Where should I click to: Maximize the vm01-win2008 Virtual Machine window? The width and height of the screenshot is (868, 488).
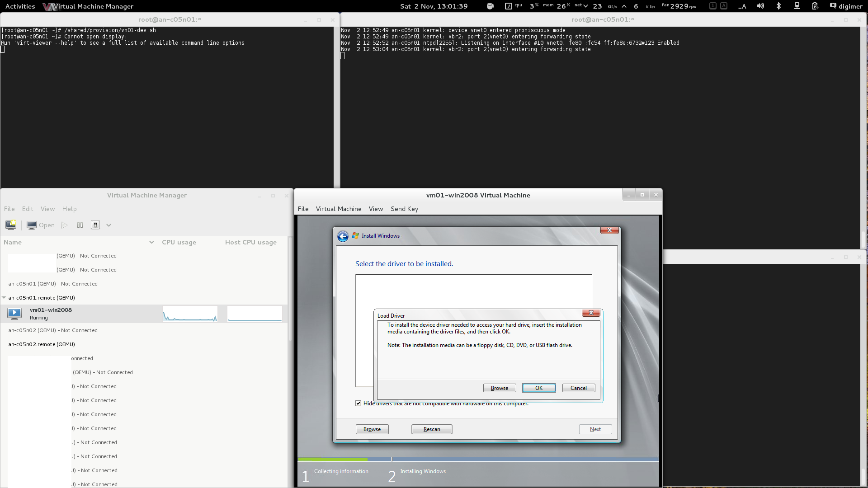[642, 195]
